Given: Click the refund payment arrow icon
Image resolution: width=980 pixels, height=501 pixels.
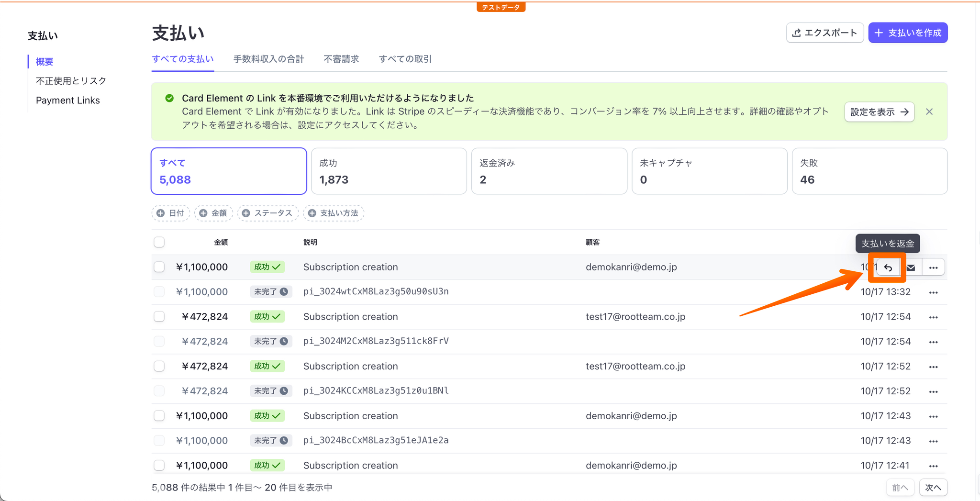Looking at the screenshot, I should tap(888, 267).
